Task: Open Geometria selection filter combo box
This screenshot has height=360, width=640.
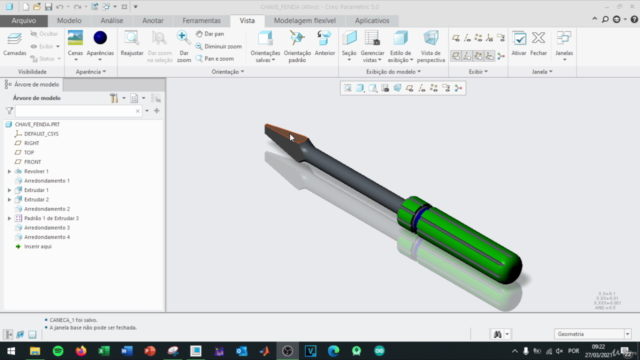Action: pyautogui.click(x=593, y=334)
